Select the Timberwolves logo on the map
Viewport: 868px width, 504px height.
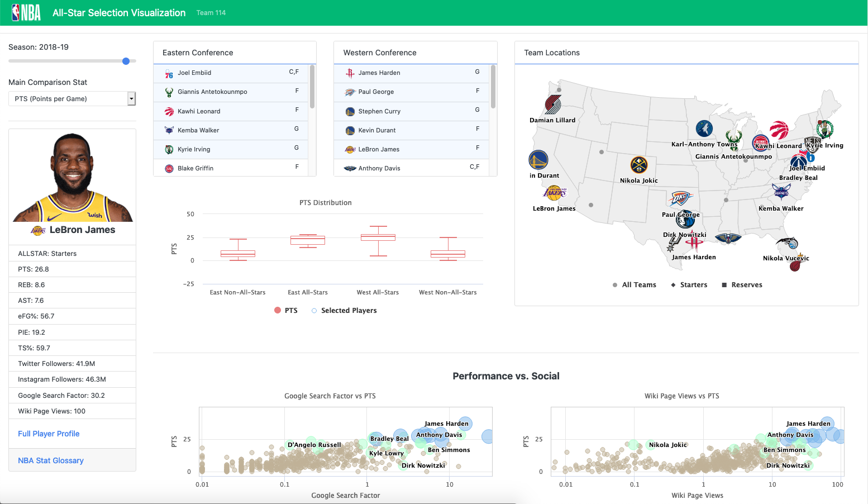tap(704, 129)
